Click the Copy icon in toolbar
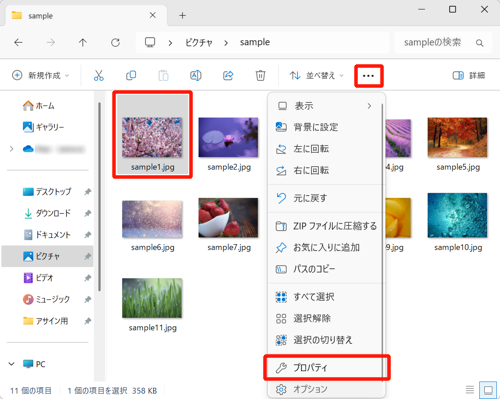Screen dimensions: 500x399 click(131, 76)
